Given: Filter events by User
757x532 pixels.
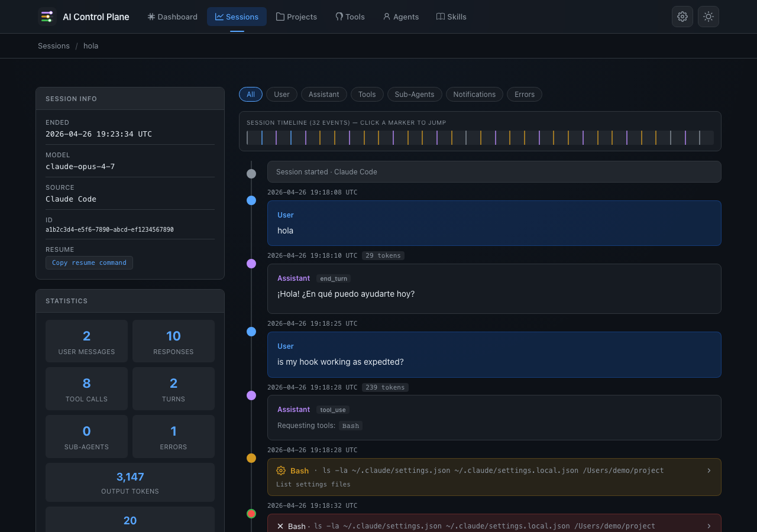Looking at the screenshot, I should click(282, 95).
